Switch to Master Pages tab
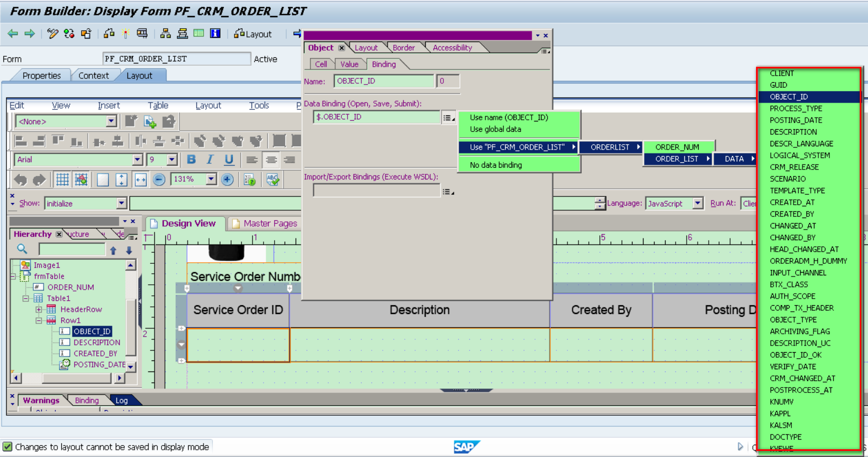Viewport: 868px width, 457px height. (265, 224)
